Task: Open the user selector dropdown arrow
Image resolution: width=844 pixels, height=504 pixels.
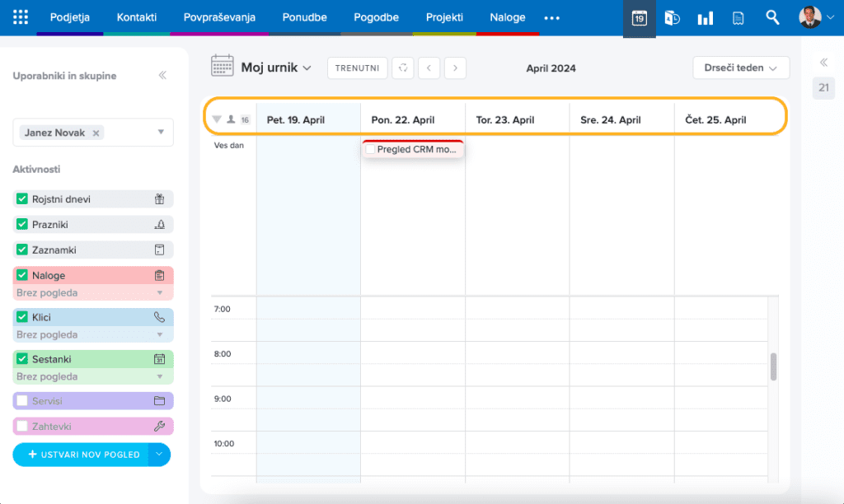Action: point(161,133)
